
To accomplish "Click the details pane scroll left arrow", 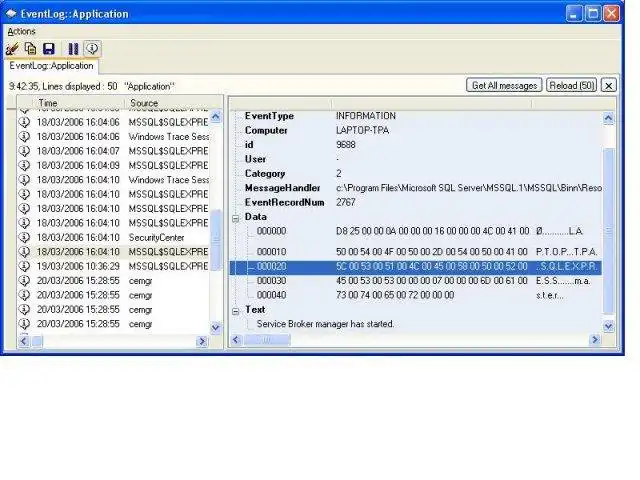I will [236, 340].
